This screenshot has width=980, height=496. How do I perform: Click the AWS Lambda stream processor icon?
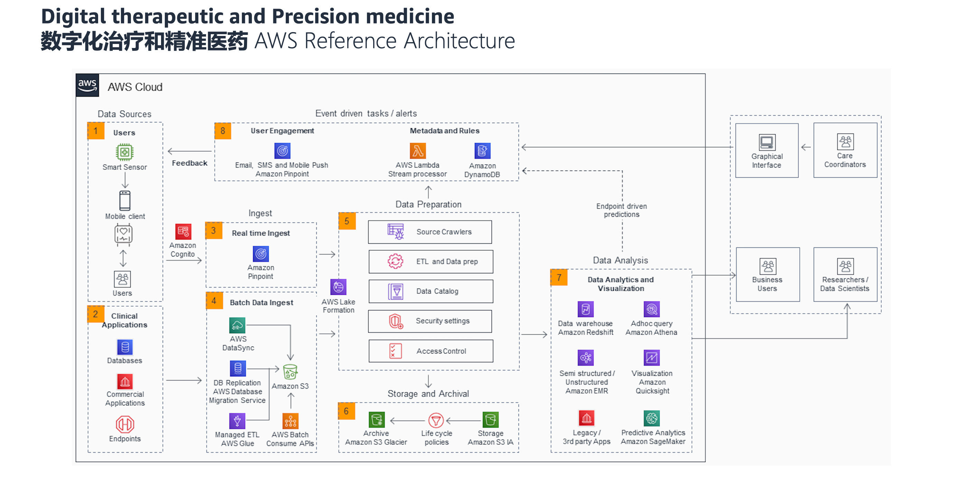(x=417, y=151)
